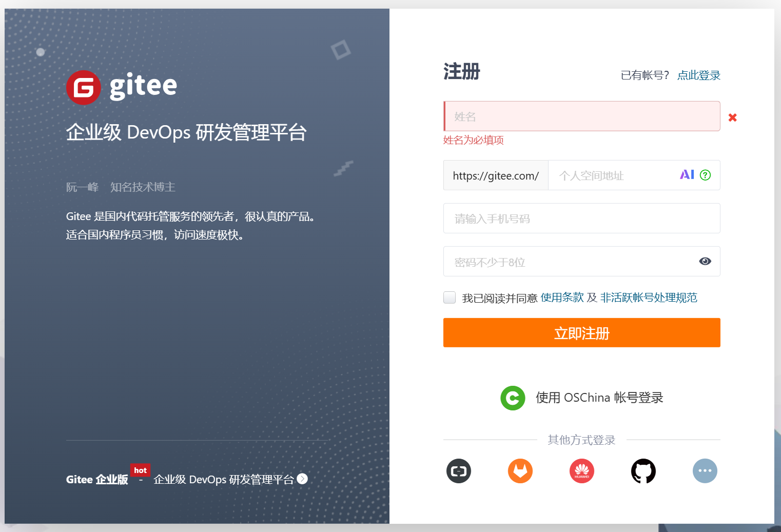Open the green help question mark icon
The height and width of the screenshot is (532, 781).
point(706,175)
